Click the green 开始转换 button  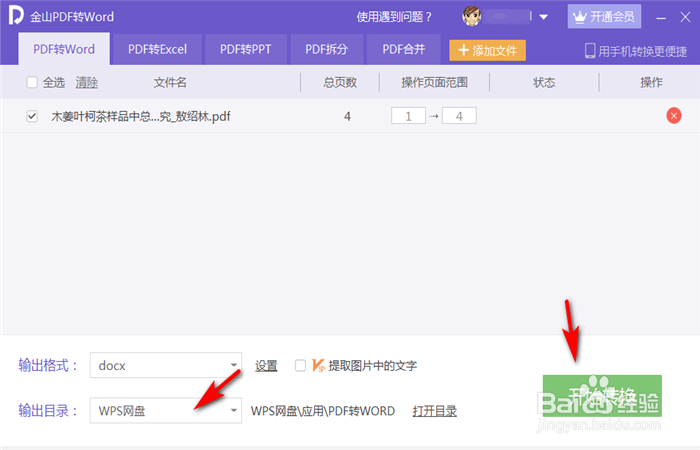602,396
